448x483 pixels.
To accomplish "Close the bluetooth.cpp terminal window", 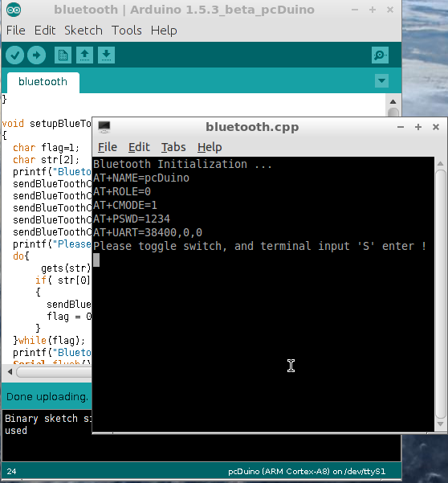I will [436, 127].
